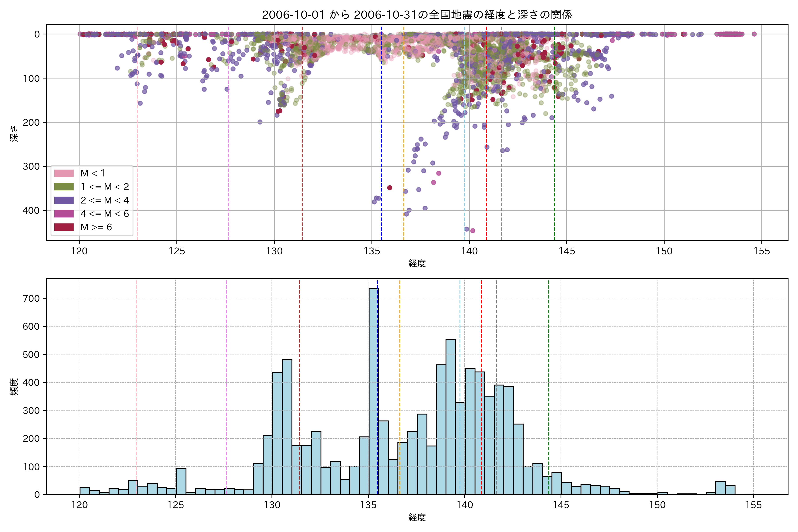Click the deepest magenta point near depth 450
This screenshot has height=532, width=798.
(x=473, y=231)
